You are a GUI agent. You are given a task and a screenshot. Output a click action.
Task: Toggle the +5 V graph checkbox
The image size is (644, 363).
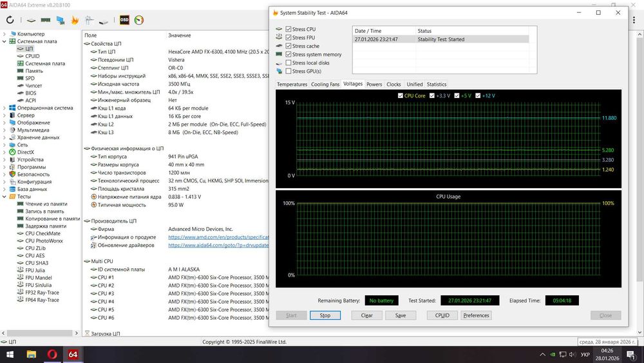point(457,95)
